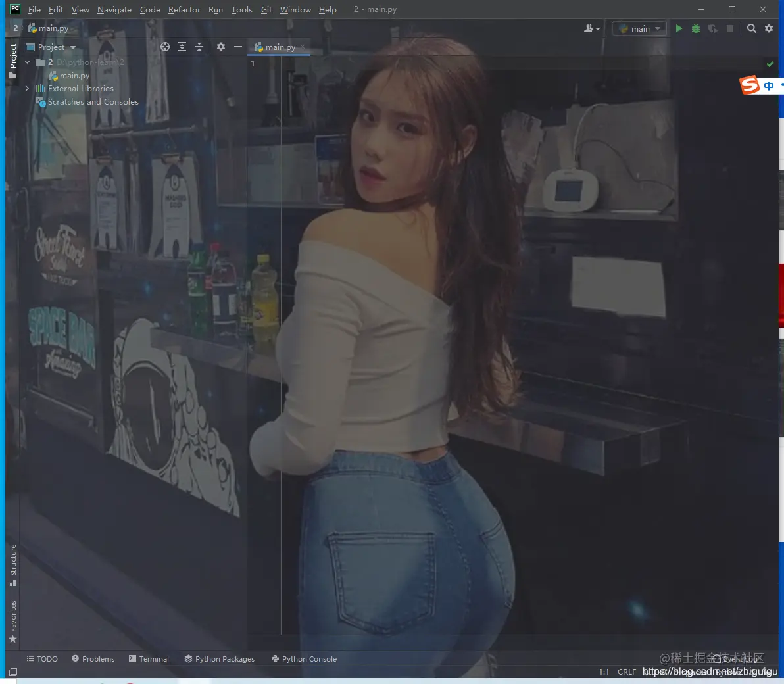Select opened file in the Project panel
The width and height of the screenshot is (784, 684).
164,47
